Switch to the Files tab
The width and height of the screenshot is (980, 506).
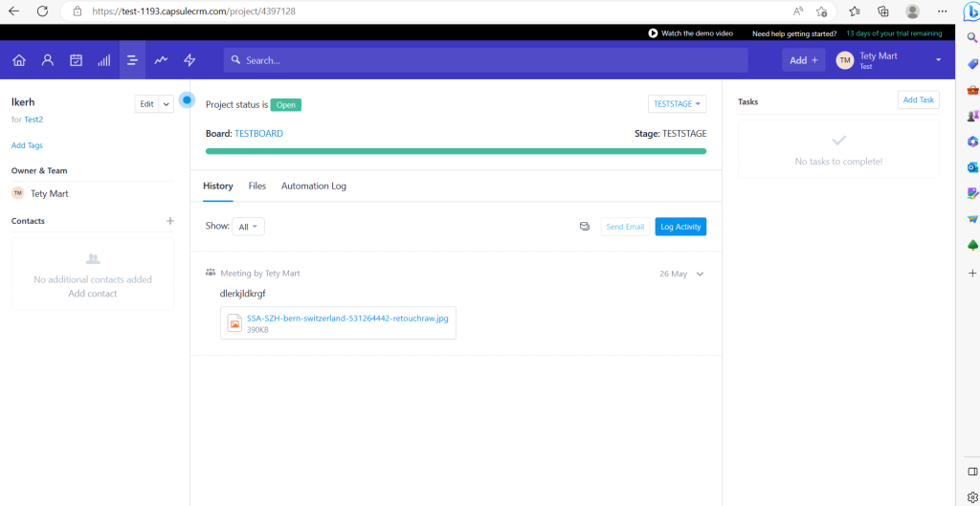pyautogui.click(x=256, y=187)
